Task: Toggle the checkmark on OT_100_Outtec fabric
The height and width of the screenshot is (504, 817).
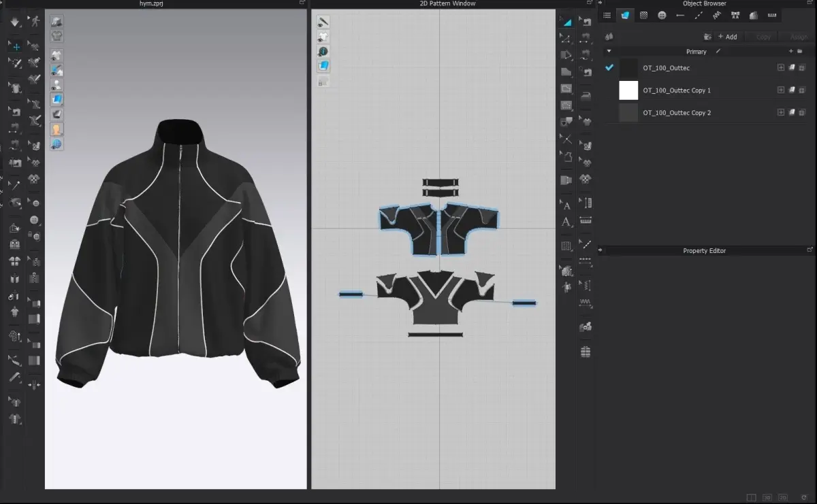Action: (609, 68)
